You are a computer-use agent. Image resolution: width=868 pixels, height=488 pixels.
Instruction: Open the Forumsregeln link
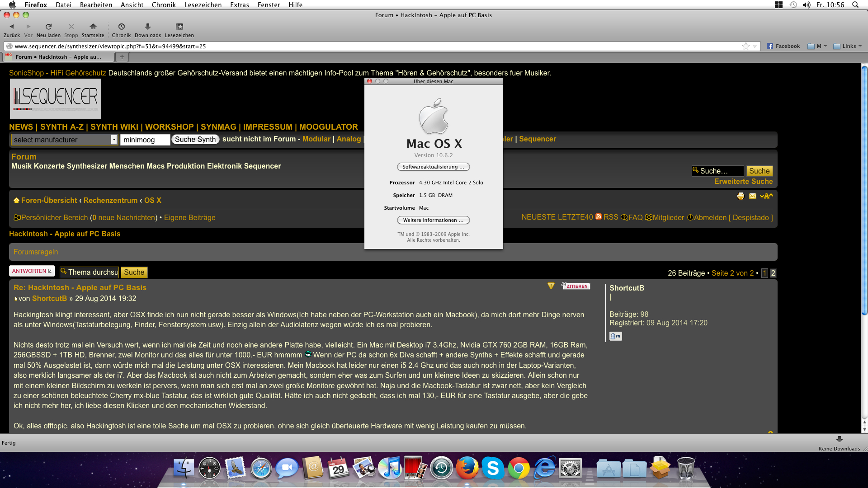point(36,252)
